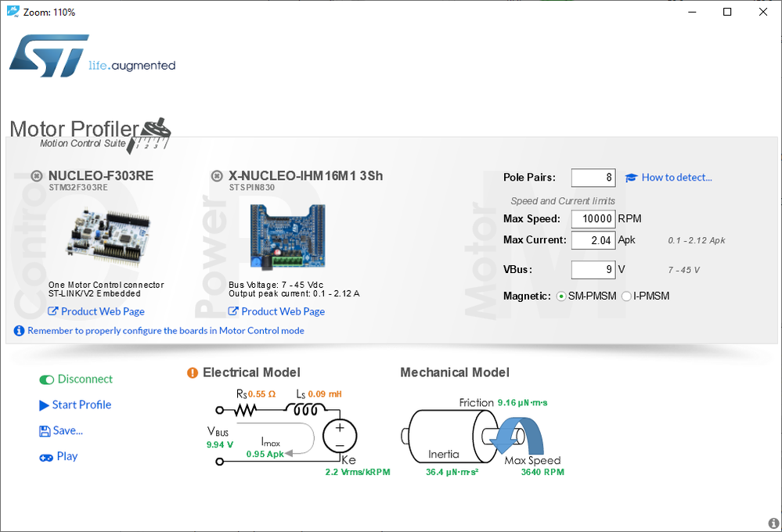This screenshot has width=782, height=532.
Task: Click the floppy disk Save icon
Action: (x=45, y=431)
